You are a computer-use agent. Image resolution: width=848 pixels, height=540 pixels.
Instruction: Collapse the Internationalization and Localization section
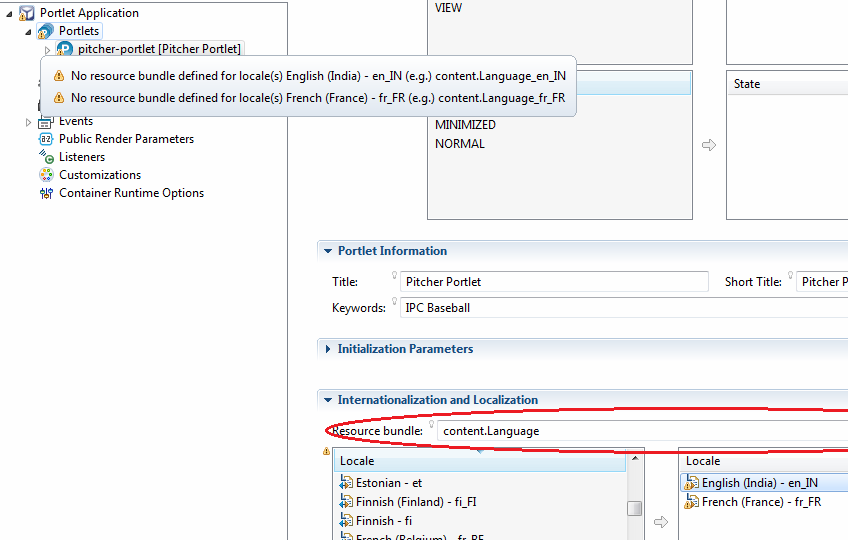coord(327,400)
